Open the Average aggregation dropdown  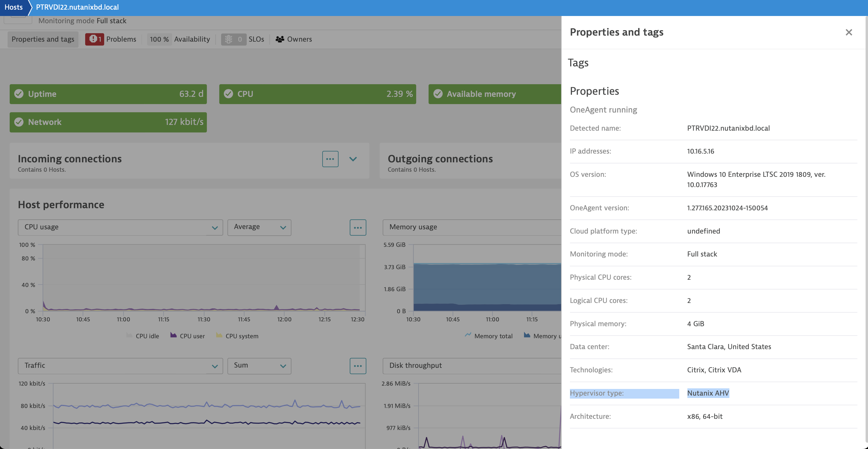[259, 228]
